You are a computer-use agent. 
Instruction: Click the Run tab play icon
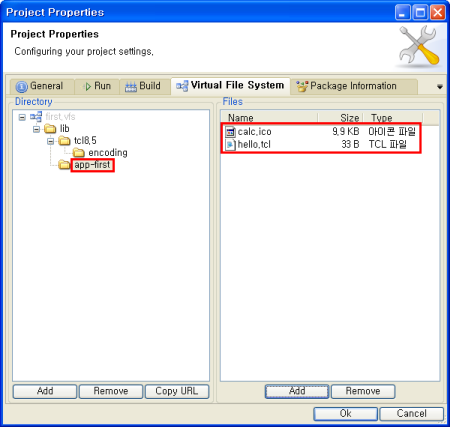coord(87,87)
